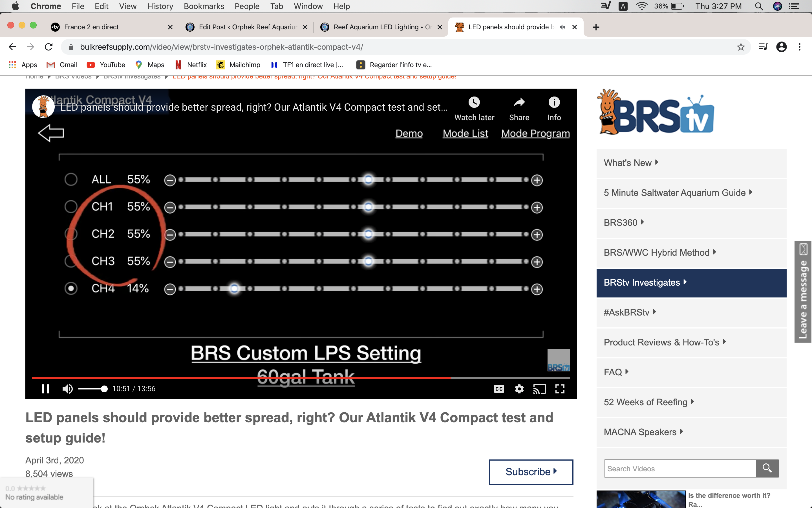Focus the Search Videos field
Screen dimensions: 812x508
[680, 468]
